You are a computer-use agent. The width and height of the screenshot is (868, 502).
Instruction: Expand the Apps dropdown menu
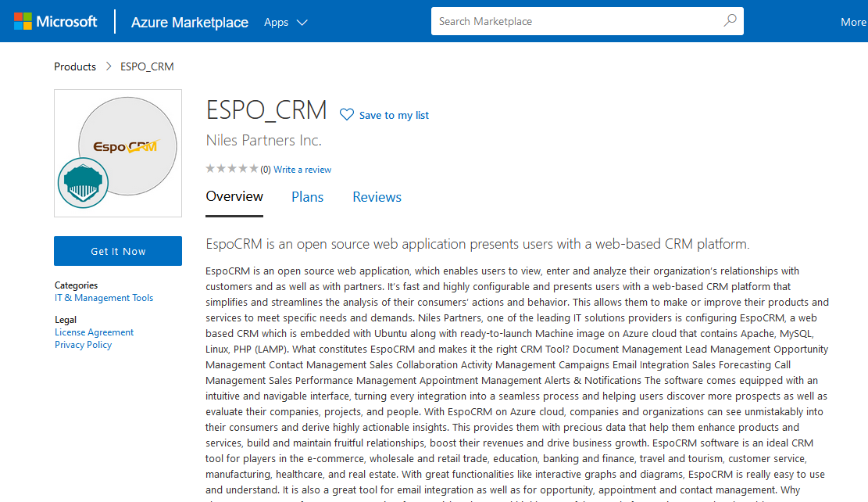pos(285,22)
